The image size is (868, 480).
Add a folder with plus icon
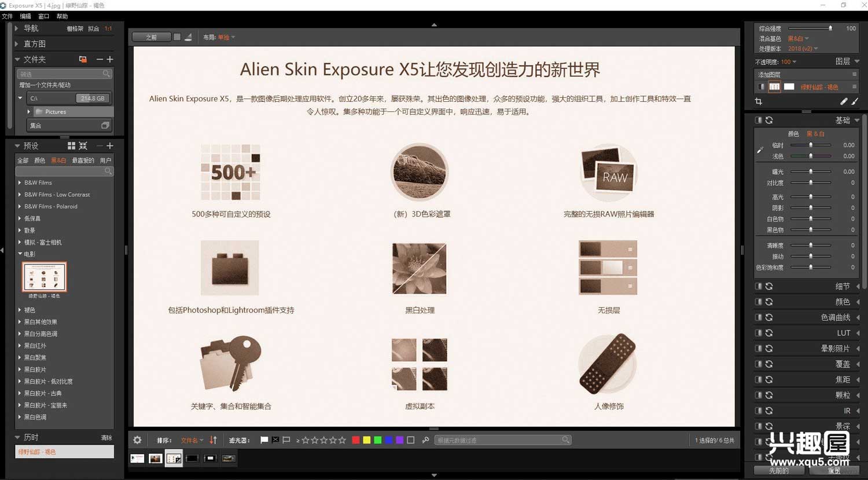click(x=110, y=59)
